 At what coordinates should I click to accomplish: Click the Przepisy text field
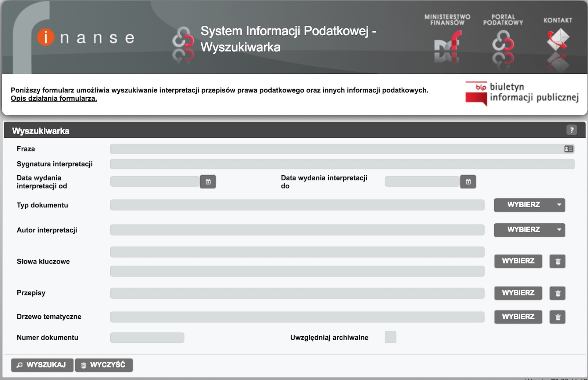click(x=297, y=293)
